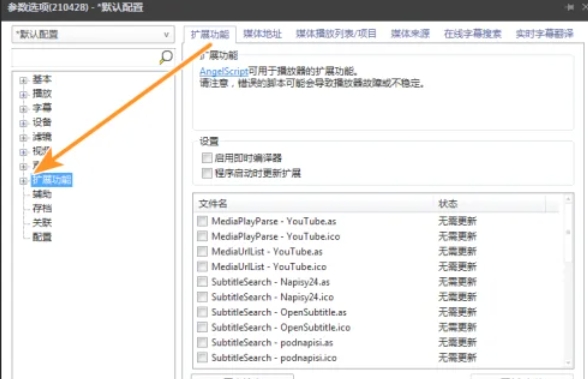This screenshot has height=379, width=588.
Task: Select 播放 in the settings tree
Action: (42, 94)
